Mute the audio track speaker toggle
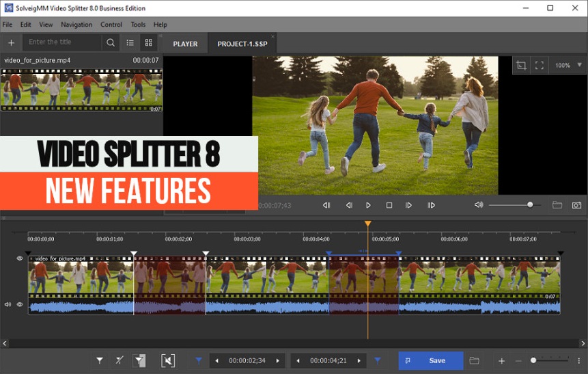The height and width of the screenshot is (374, 588). point(8,304)
